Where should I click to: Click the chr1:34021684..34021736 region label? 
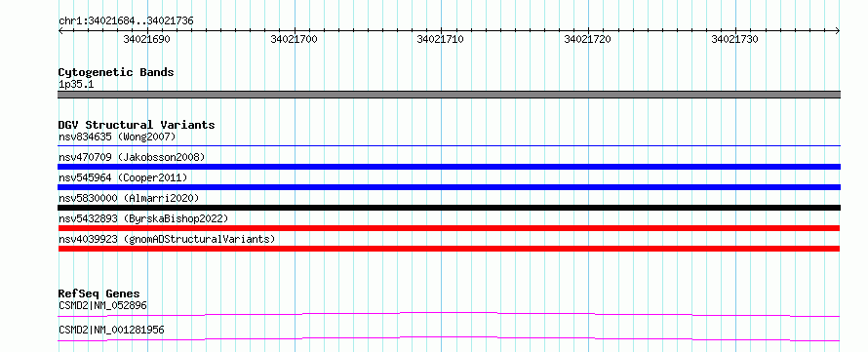coord(126,21)
